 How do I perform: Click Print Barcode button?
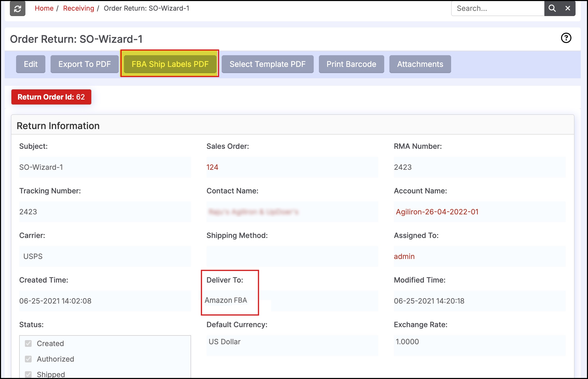pos(351,64)
